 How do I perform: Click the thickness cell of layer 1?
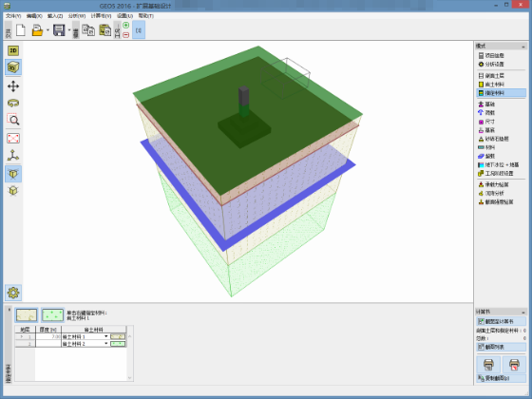(x=48, y=336)
